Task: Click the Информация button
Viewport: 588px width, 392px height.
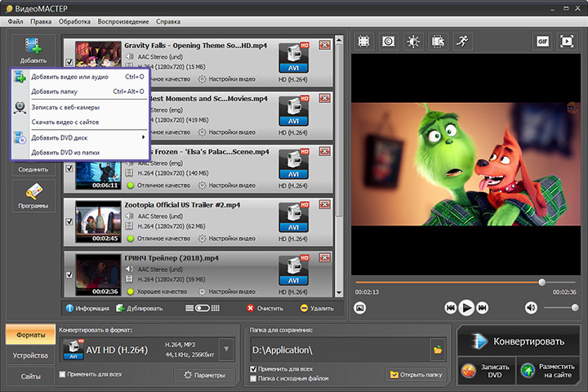Action: (87, 309)
